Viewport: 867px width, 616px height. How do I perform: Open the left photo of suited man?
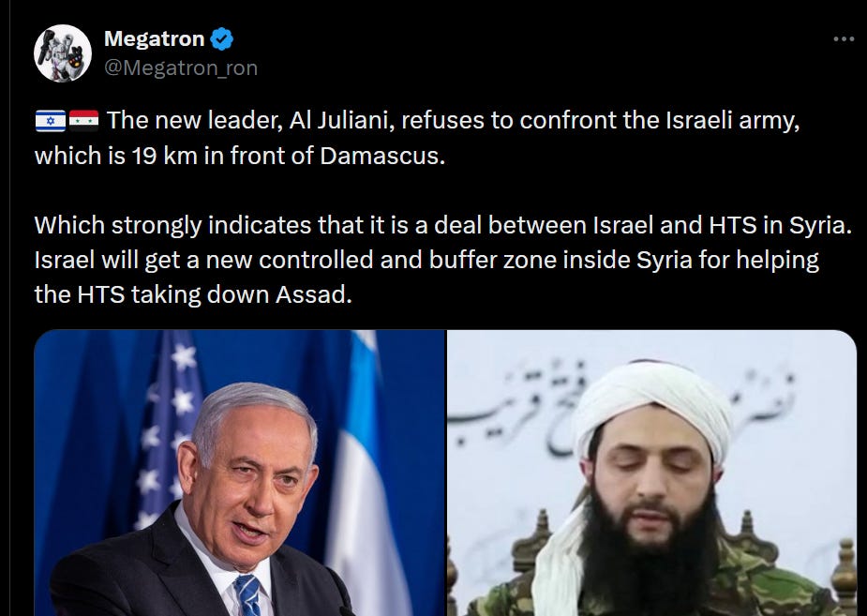239,473
